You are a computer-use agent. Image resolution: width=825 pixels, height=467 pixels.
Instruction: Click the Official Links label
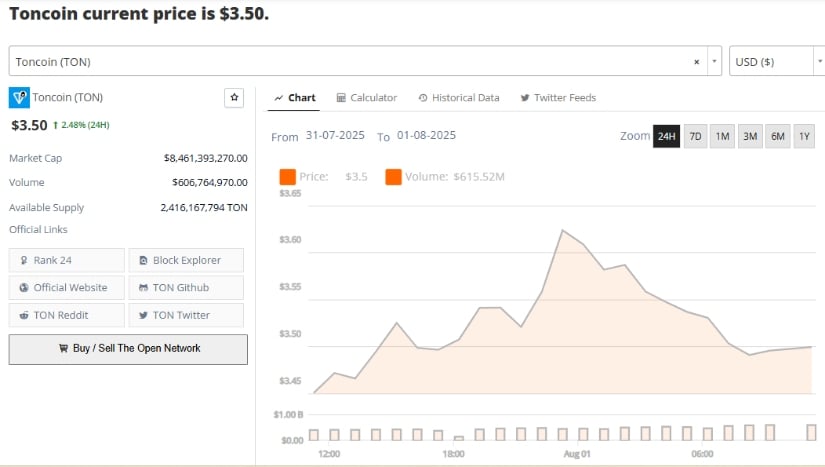point(38,229)
